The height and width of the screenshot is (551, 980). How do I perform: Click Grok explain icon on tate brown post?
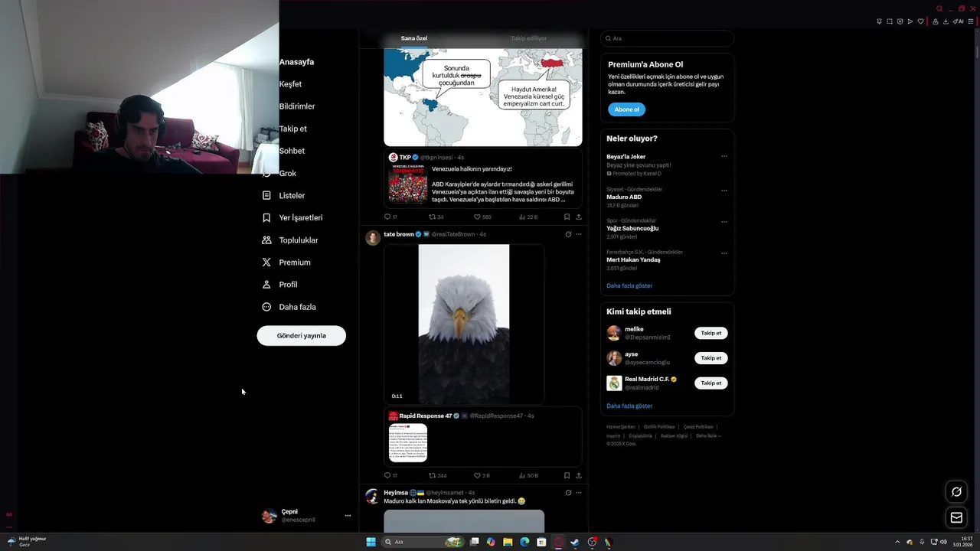point(568,234)
